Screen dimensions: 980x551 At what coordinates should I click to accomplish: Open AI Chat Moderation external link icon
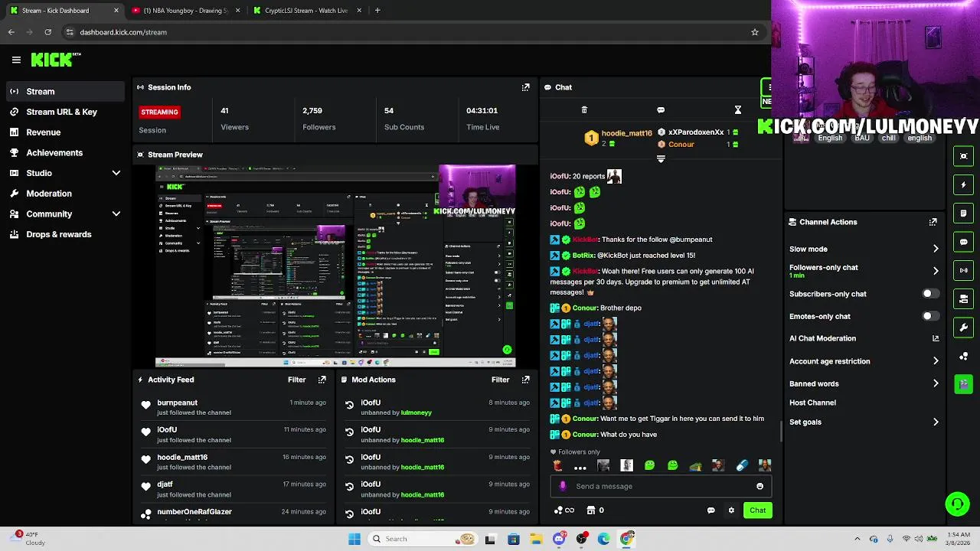tap(936, 338)
